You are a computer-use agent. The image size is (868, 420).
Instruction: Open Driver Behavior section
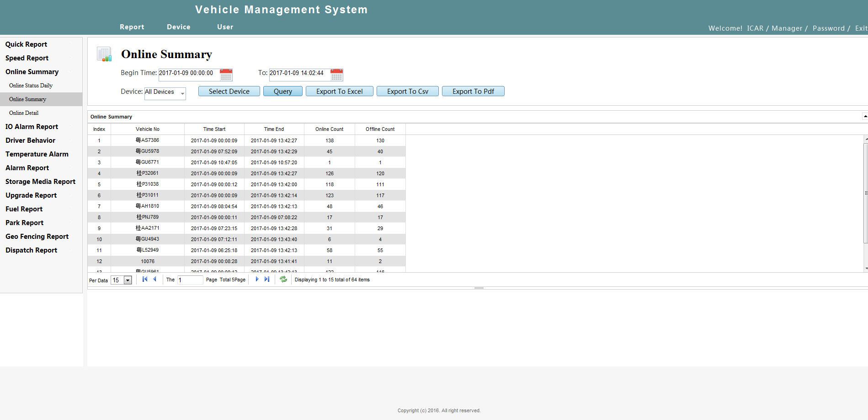pyautogui.click(x=30, y=140)
